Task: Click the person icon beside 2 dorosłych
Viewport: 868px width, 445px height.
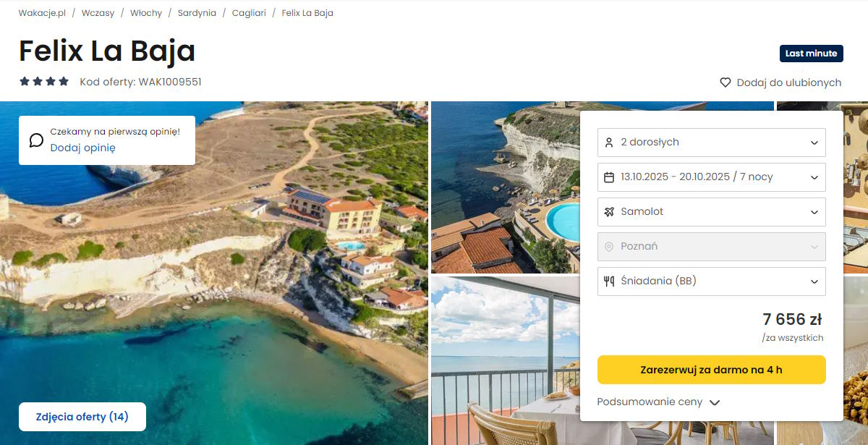Action: (x=608, y=143)
